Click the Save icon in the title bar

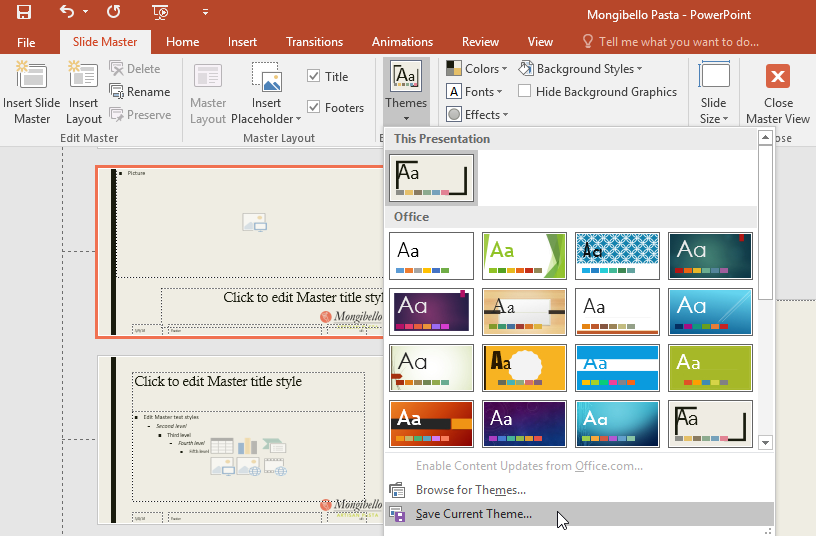23,12
